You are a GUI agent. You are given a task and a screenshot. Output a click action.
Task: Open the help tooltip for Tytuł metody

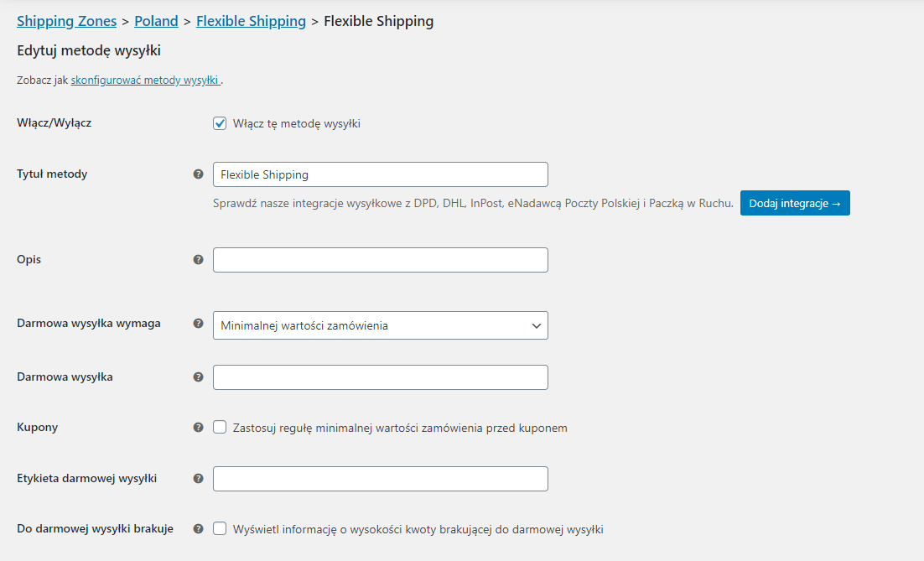point(198,174)
